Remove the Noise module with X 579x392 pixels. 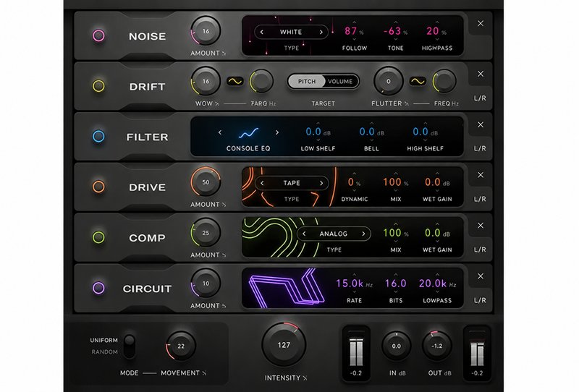(481, 23)
